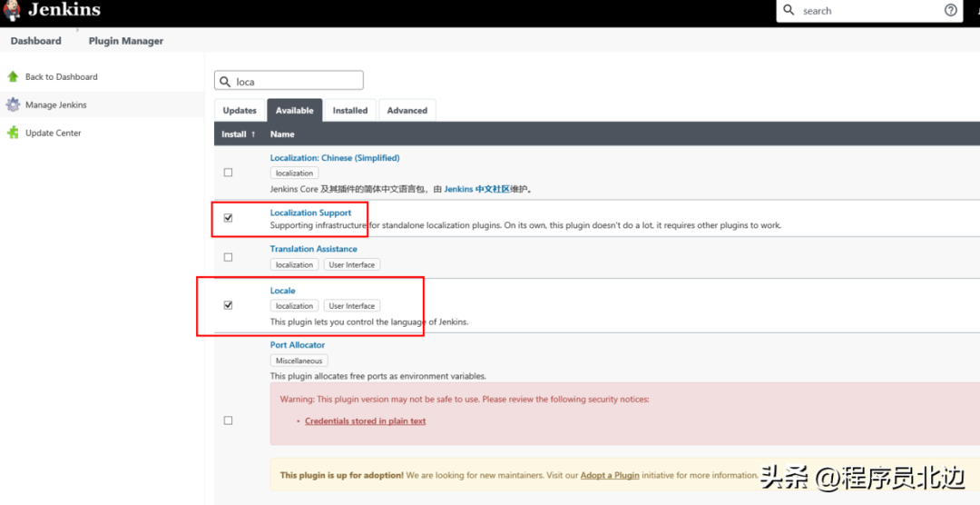Focus the plugin filter field containing loca

pyautogui.click(x=289, y=81)
